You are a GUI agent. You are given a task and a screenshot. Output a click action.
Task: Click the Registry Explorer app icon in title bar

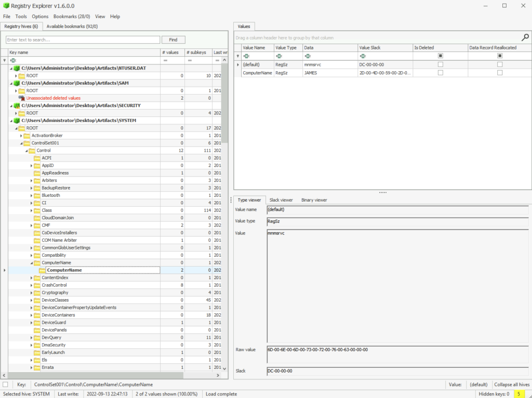6,6
